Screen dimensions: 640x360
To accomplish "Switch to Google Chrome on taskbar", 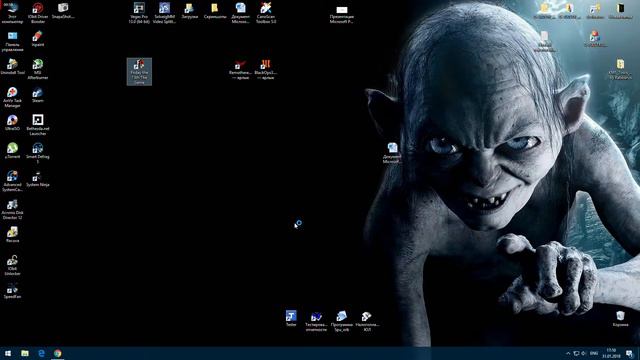I will click(58, 353).
